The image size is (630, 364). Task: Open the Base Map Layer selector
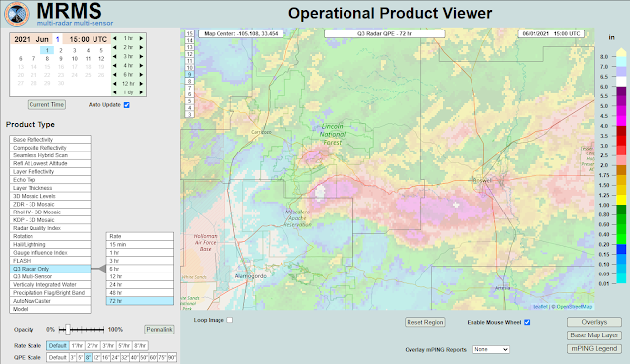click(x=595, y=335)
